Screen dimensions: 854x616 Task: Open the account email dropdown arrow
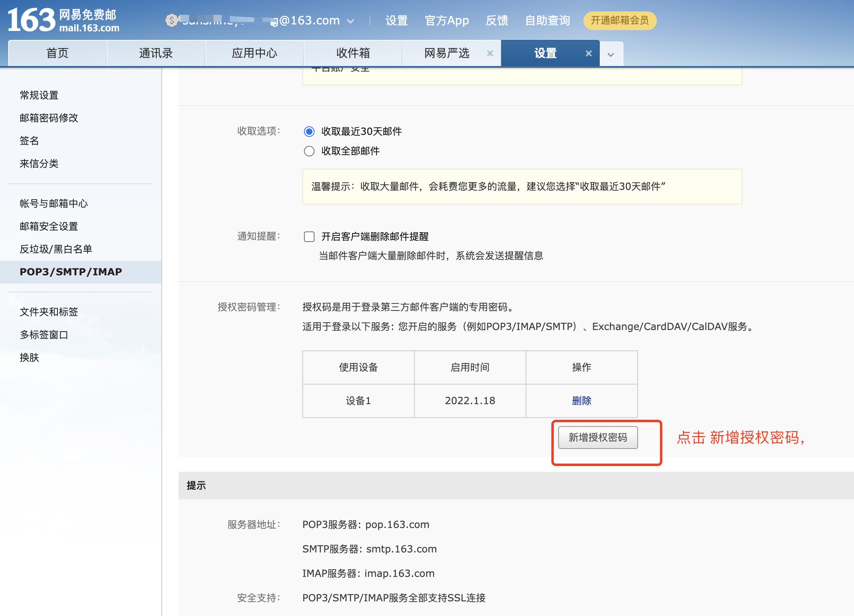(350, 21)
